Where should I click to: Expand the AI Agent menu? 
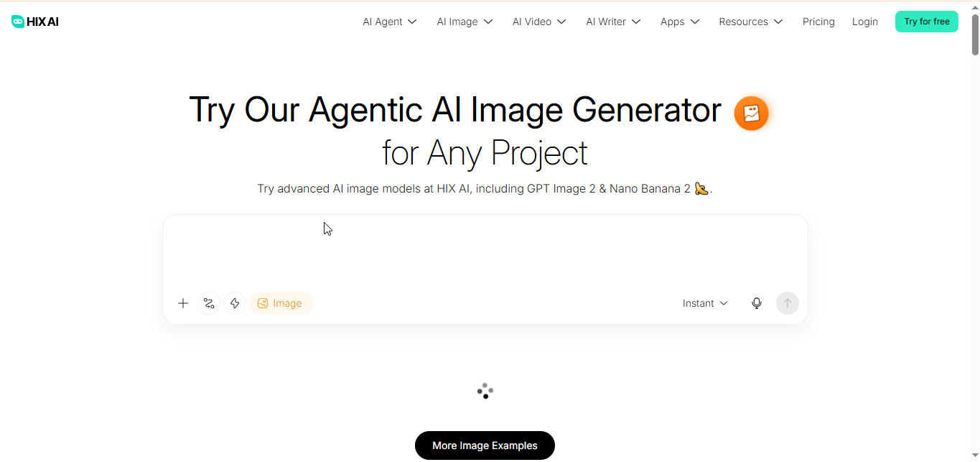click(390, 22)
